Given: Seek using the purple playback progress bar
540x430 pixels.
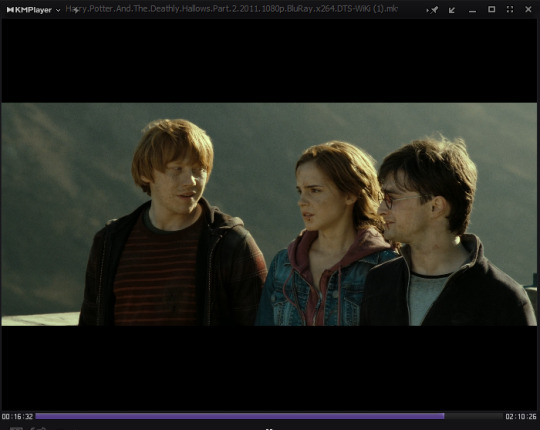Looking at the screenshot, I should tap(269, 416).
